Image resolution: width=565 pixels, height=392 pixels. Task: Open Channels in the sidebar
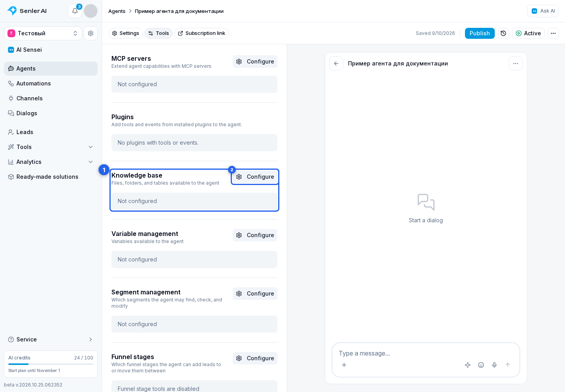tap(51, 98)
